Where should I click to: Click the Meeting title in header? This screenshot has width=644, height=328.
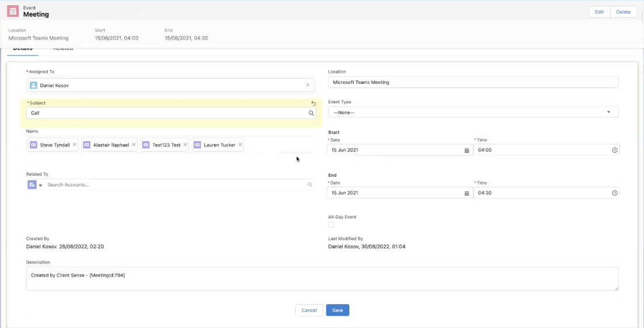[36, 15]
